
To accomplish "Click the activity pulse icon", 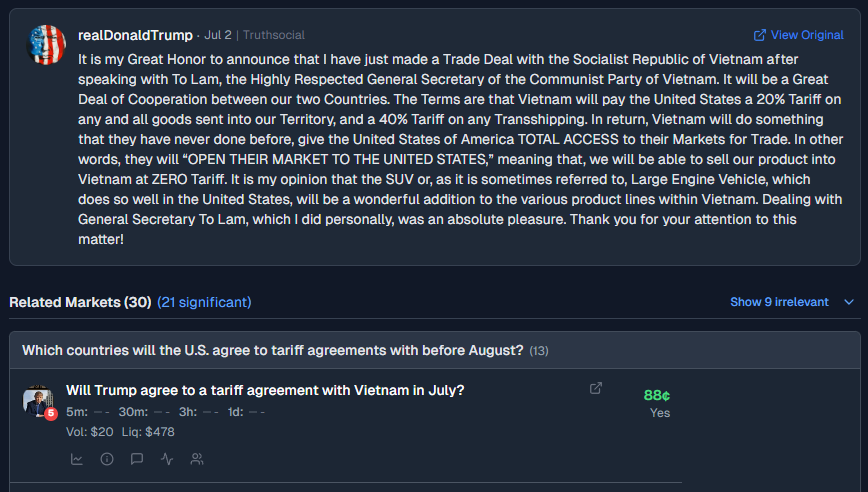I will (x=167, y=459).
